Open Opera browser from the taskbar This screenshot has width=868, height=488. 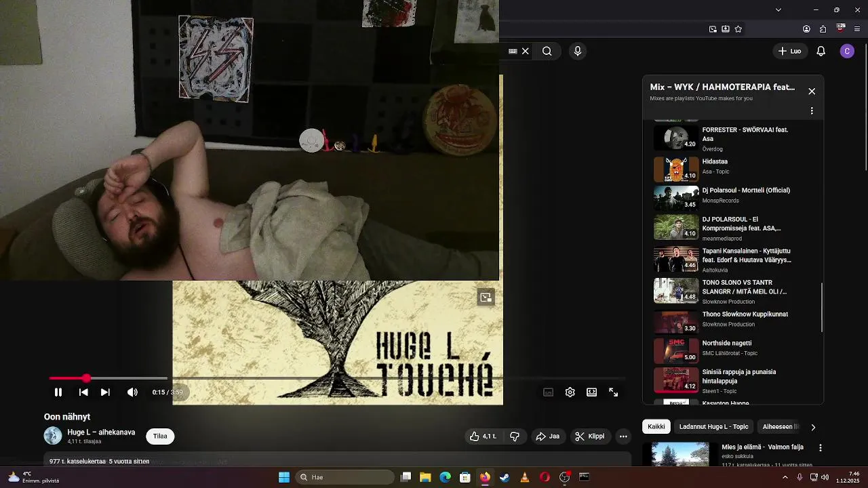pyautogui.click(x=545, y=477)
